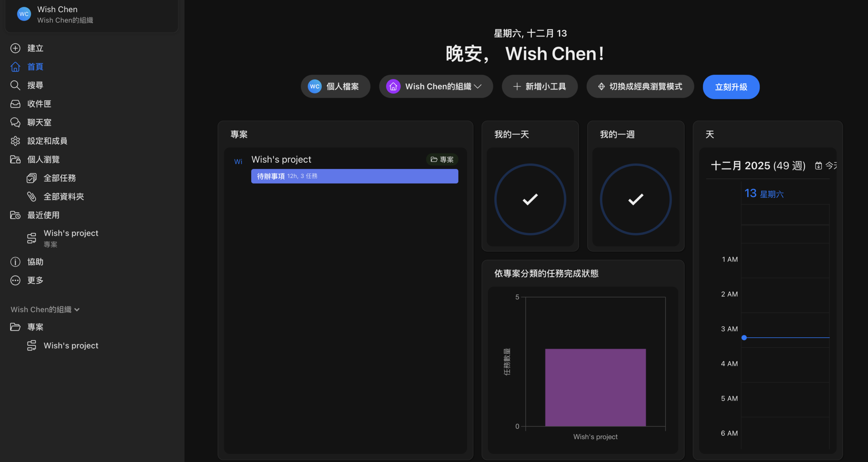Select 首頁 in the sidebar
The image size is (868, 462).
[35, 67]
